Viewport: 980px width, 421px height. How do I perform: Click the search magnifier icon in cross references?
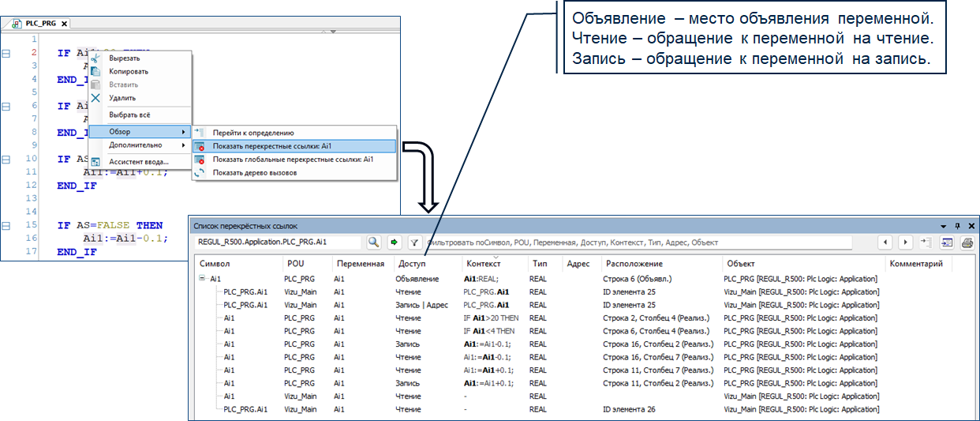pyautogui.click(x=373, y=242)
